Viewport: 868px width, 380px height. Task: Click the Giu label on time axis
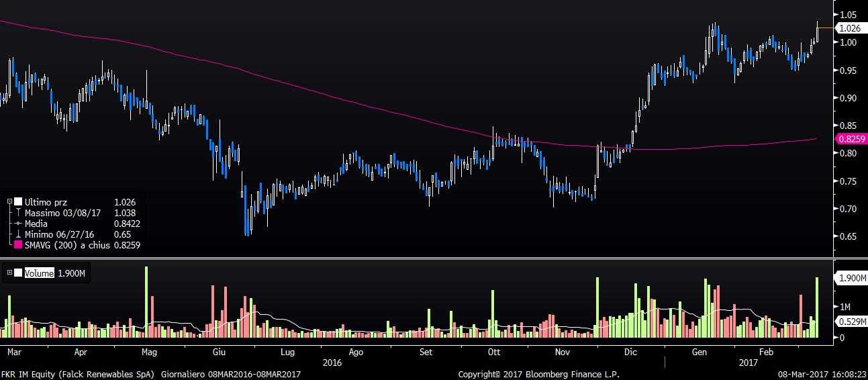point(219,352)
